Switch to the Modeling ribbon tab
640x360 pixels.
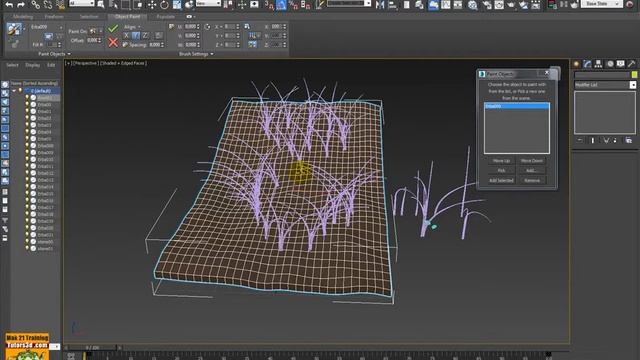click(x=23, y=17)
